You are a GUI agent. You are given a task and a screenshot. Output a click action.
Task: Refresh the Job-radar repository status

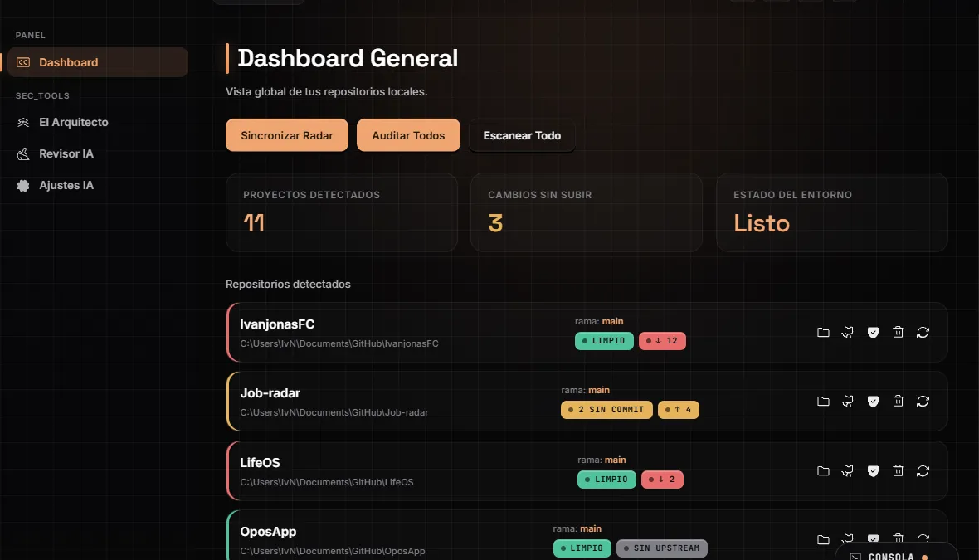(923, 401)
